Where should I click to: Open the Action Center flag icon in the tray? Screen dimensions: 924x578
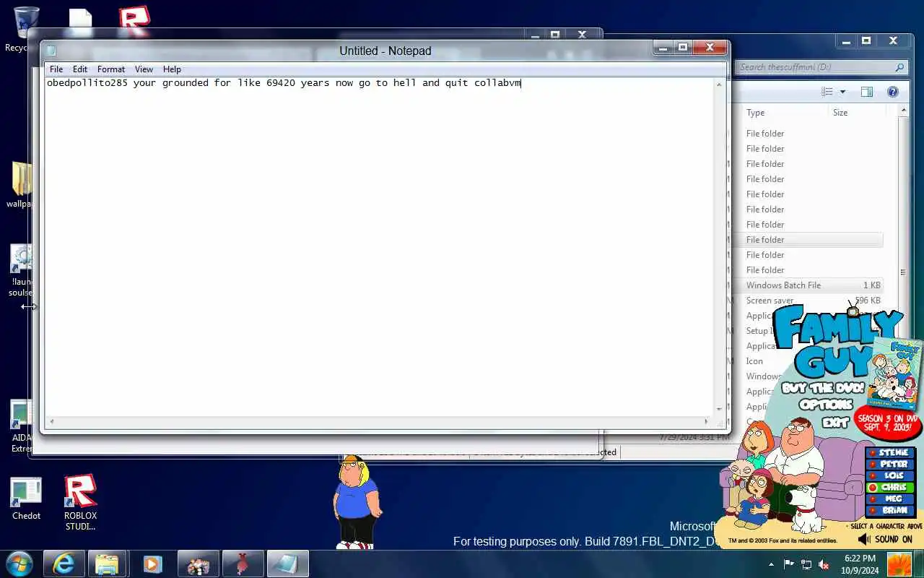788,564
